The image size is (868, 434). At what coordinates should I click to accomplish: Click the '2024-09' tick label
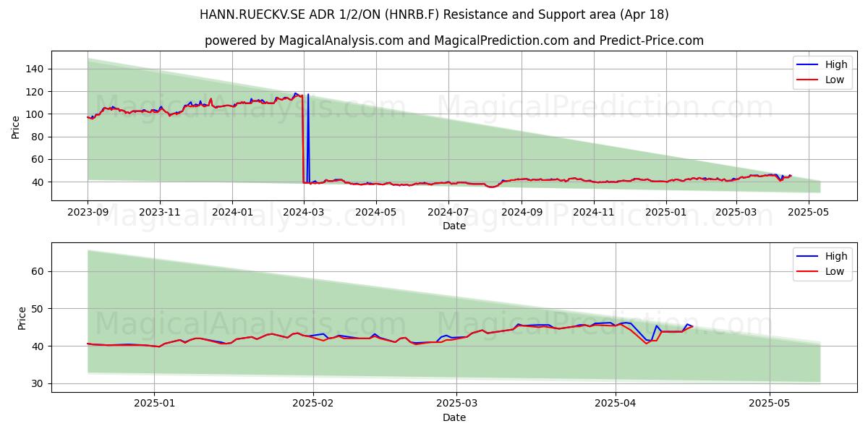522,212
